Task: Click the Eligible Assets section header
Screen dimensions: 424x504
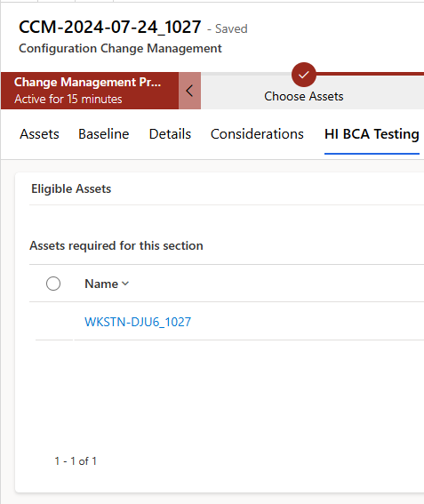Action: point(71,188)
